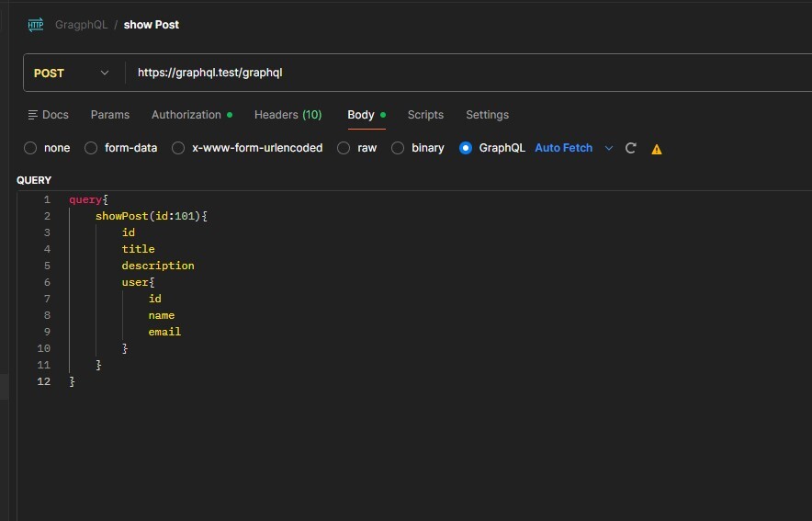Click the schema warning triangle icon
The height and width of the screenshot is (521, 812).
coord(657,149)
